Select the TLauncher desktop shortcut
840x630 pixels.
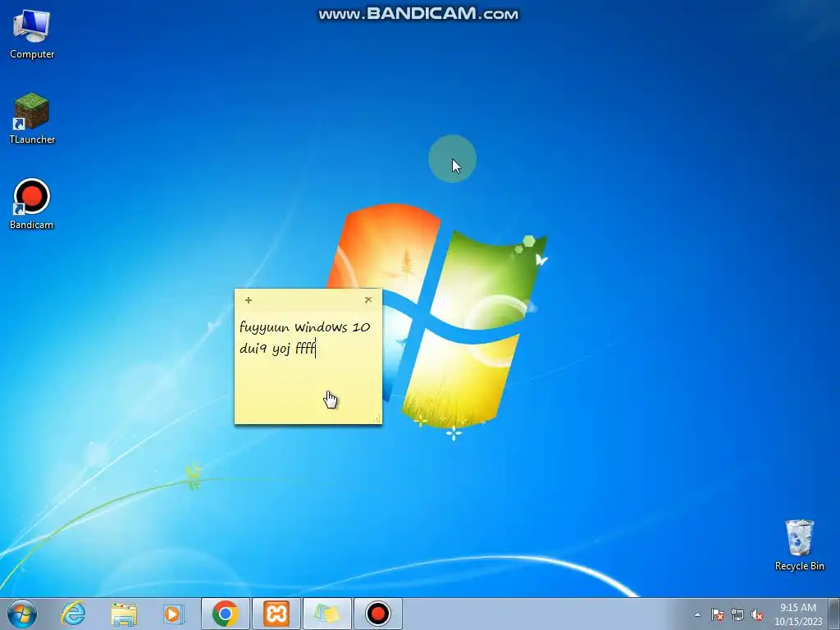click(32, 119)
